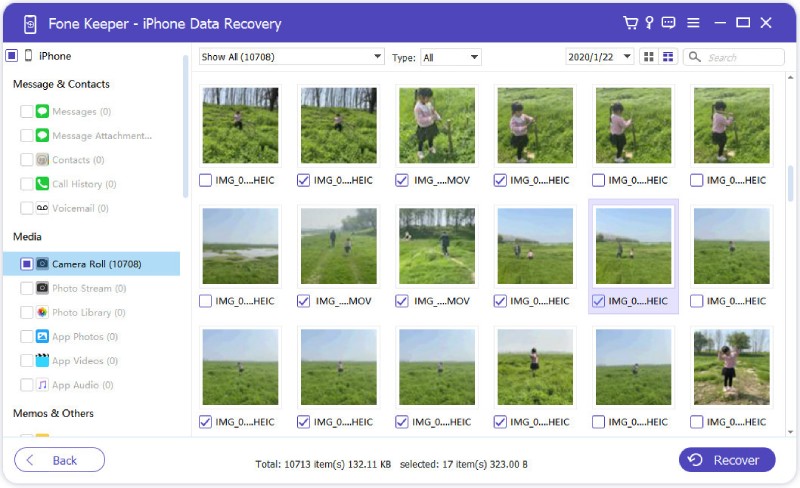This screenshot has height=488, width=800.
Task: Switch to large thumbnail grid view
Action: [648, 57]
